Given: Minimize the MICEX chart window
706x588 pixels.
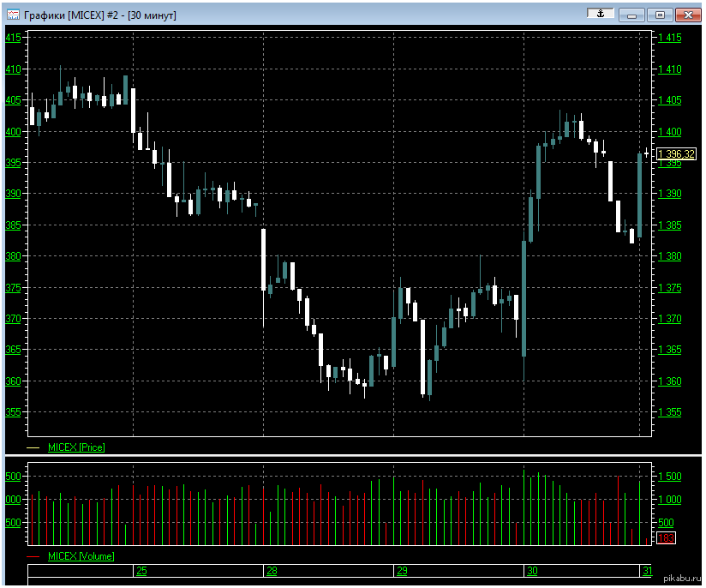Looking at the screenshot, I should click(631, 15).
